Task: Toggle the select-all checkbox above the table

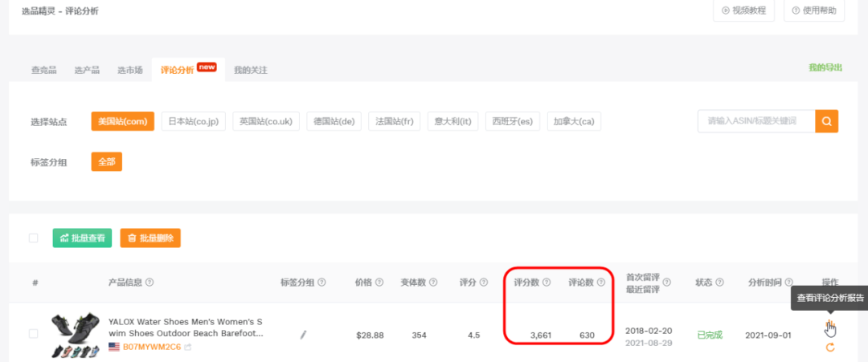Action: [33, 238]
